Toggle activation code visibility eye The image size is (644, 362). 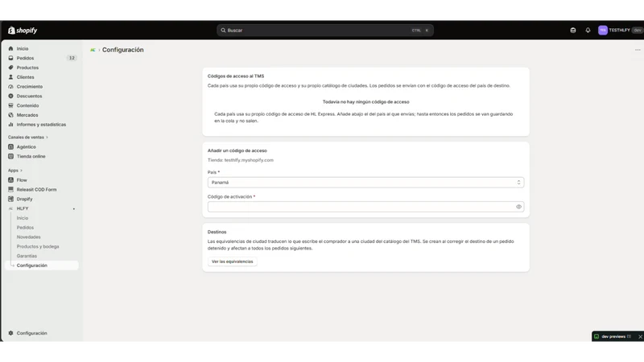coord(518,207)
